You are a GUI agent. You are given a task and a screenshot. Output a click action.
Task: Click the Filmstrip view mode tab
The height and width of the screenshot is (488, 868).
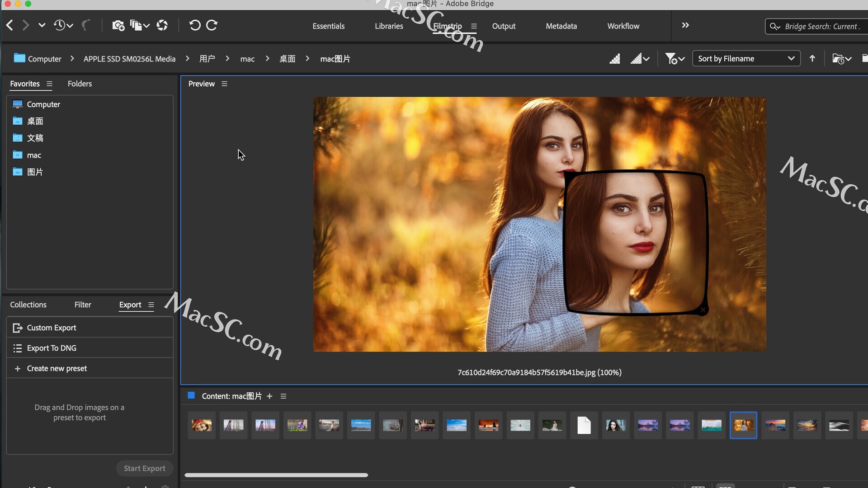point(448,26)
